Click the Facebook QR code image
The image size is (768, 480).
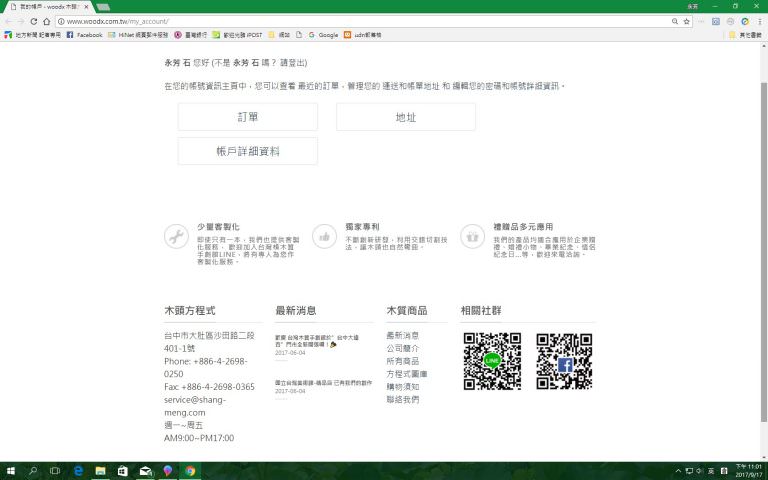(x=564, y=361)
